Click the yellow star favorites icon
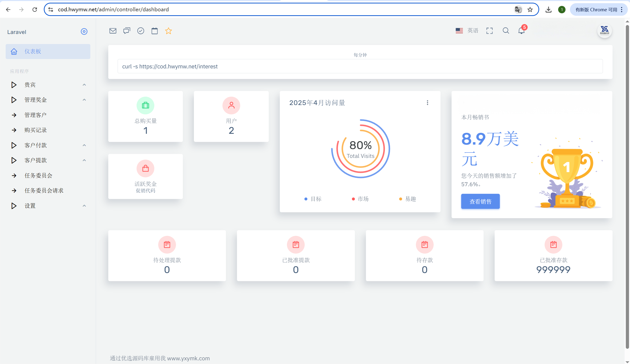630x364 pixels. point(169,31)
